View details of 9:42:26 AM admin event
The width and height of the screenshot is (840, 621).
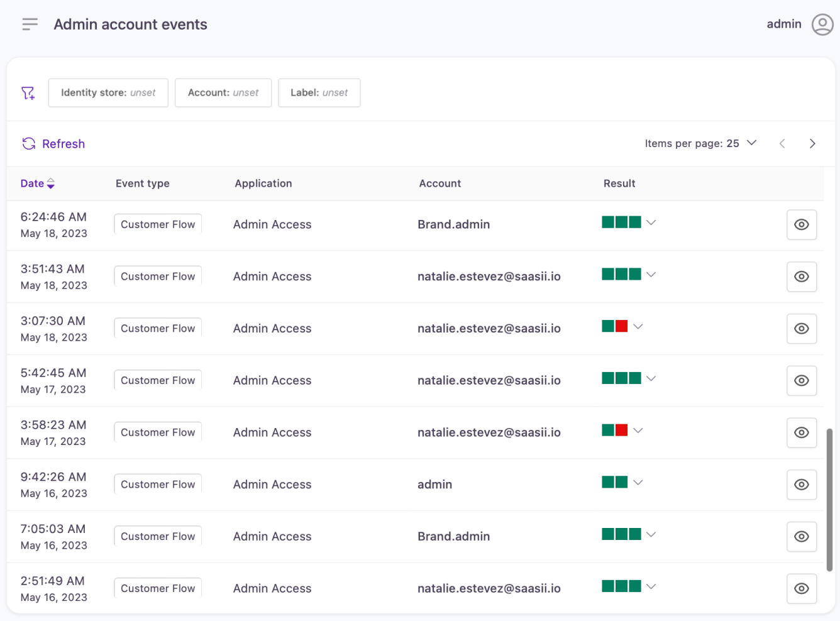[x=801, y=485]
